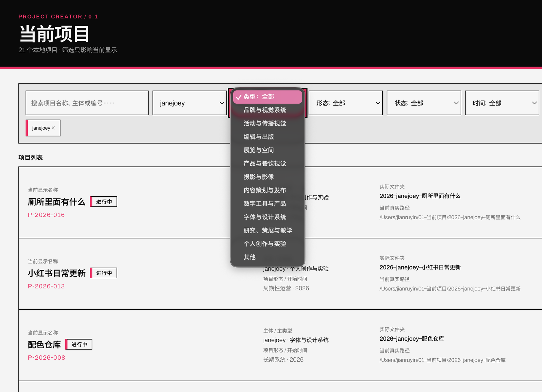Open project 厕所里面有什么

57,202
